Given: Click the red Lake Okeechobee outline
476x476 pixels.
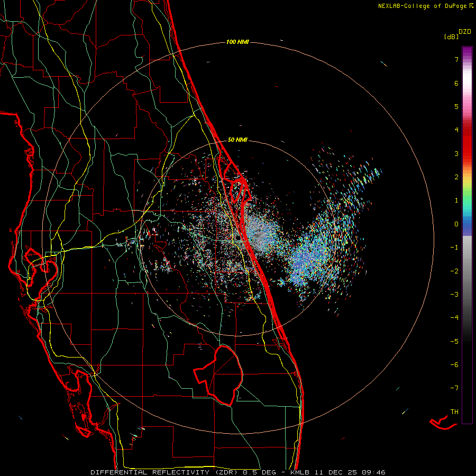Looking at the screenshot, I should point(219,375).
